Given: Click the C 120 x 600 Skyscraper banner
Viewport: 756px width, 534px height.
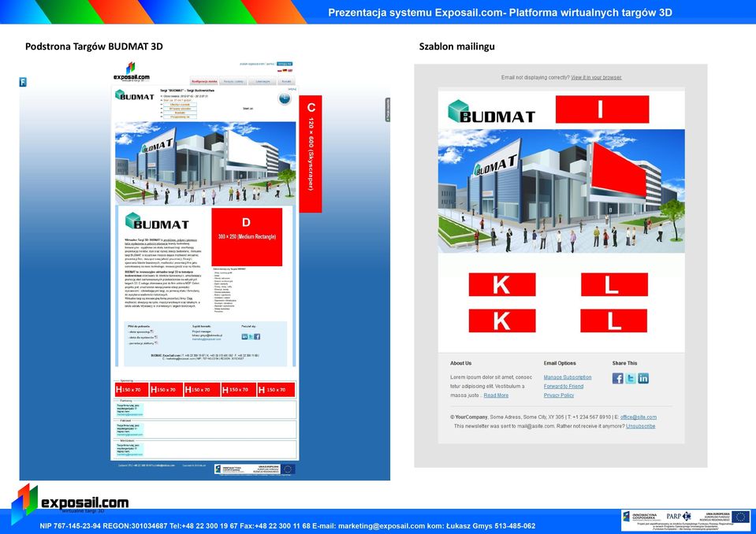Looking at the screenshot, I should coord(311,154).
